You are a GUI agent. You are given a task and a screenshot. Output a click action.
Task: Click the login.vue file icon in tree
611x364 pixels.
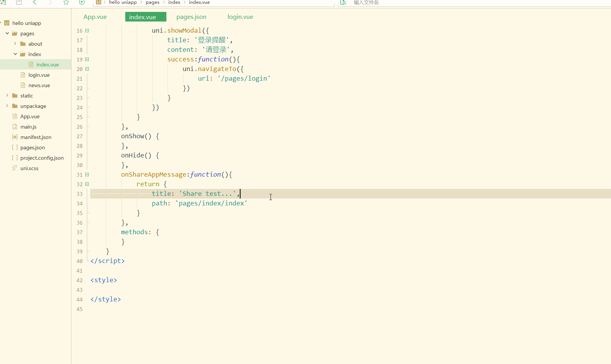(23, 75)
